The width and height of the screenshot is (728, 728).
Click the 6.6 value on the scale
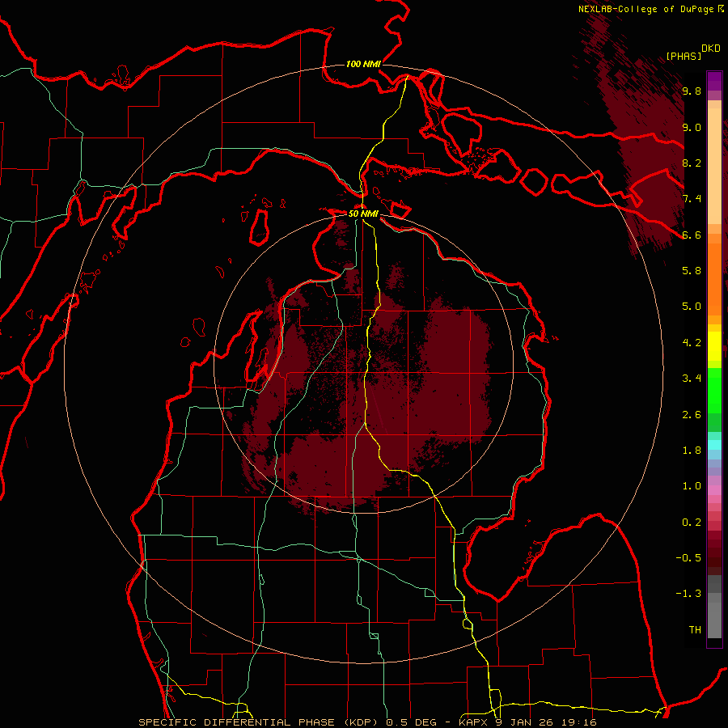tap(692, 235)
